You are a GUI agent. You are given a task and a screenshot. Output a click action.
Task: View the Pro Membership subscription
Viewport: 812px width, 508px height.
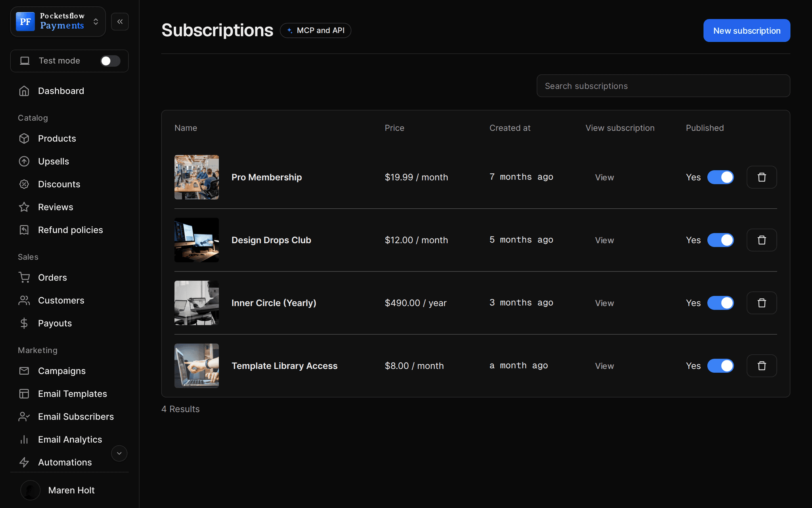coord(604,177)
